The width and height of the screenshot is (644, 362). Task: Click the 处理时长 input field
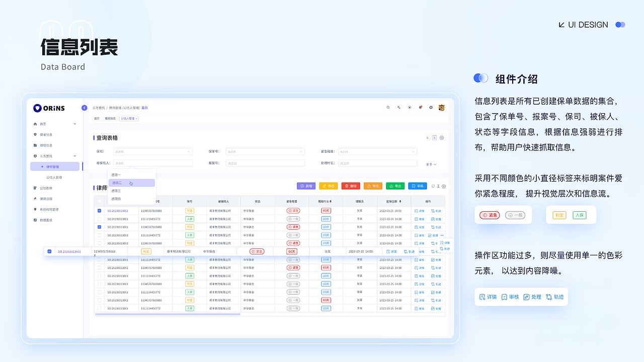tap(377, 163)
